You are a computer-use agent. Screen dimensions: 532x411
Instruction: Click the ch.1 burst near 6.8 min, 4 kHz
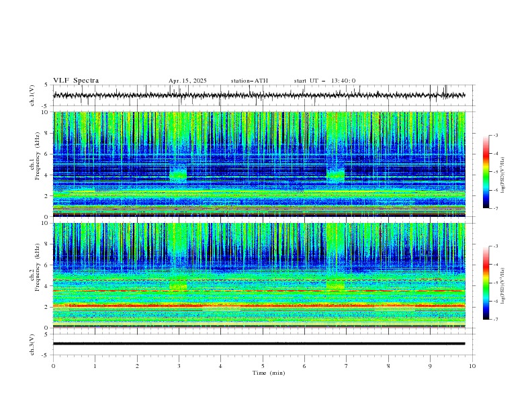pyautogui.click(x=336, y=175)
